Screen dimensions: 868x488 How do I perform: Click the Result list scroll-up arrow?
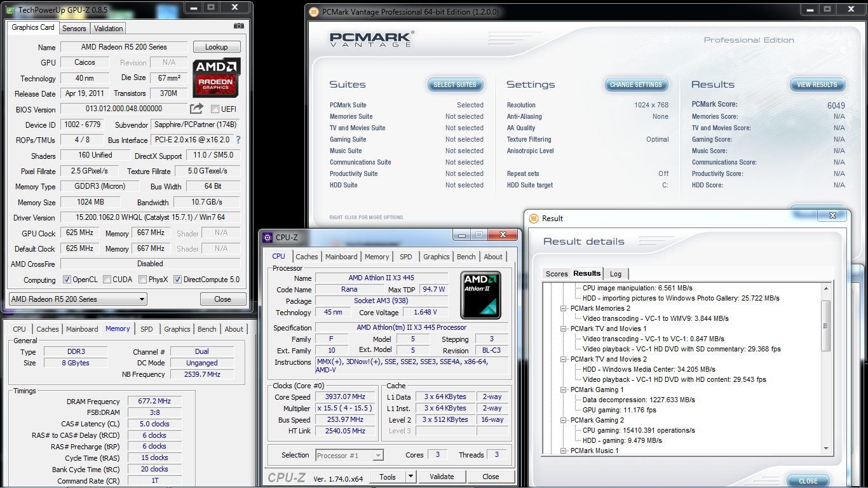825,288
